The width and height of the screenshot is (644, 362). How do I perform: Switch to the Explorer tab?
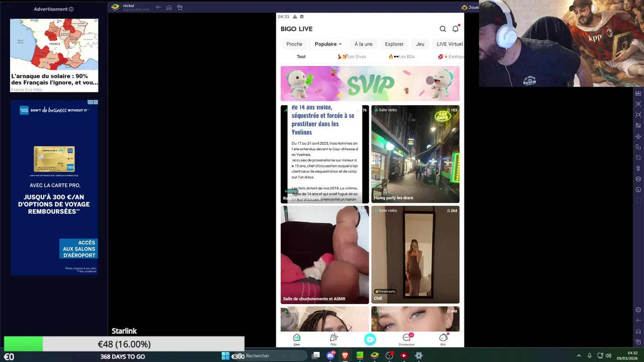coord(394,44)
